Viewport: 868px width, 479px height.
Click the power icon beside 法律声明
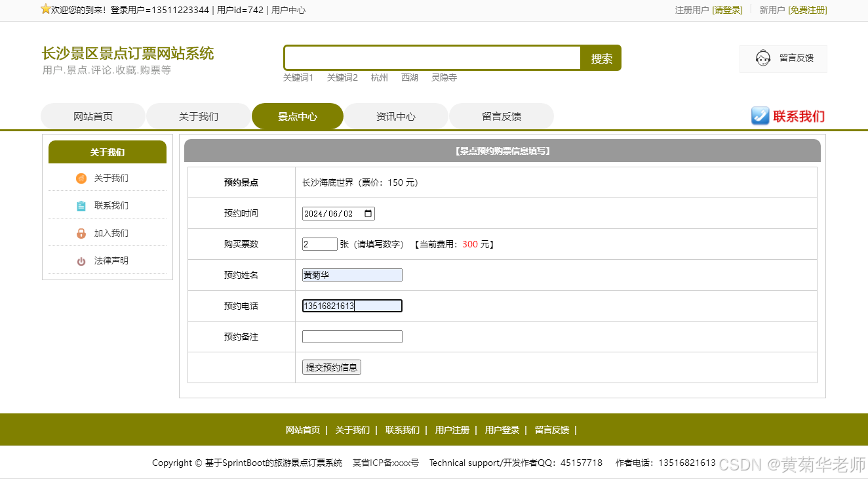[x=81, y=261]
